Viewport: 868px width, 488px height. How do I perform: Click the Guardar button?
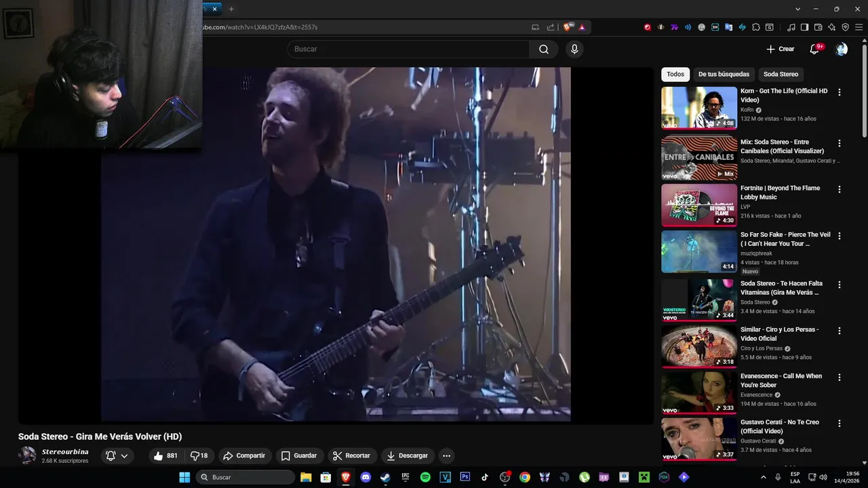299,455
